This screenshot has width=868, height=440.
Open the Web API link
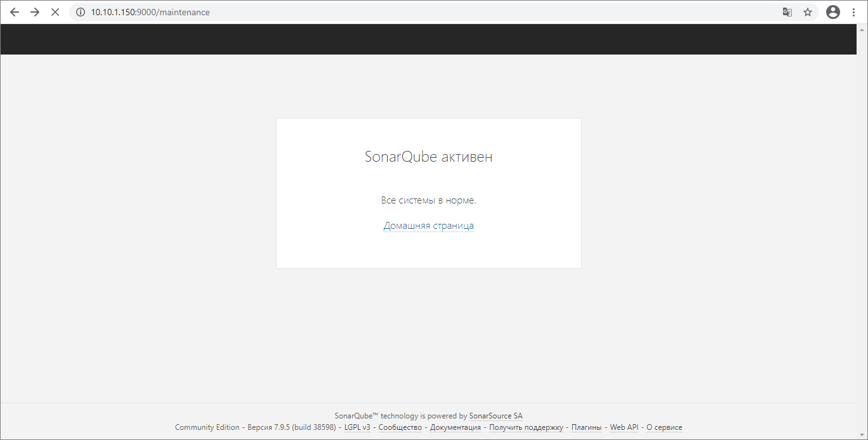coord(624,427)
